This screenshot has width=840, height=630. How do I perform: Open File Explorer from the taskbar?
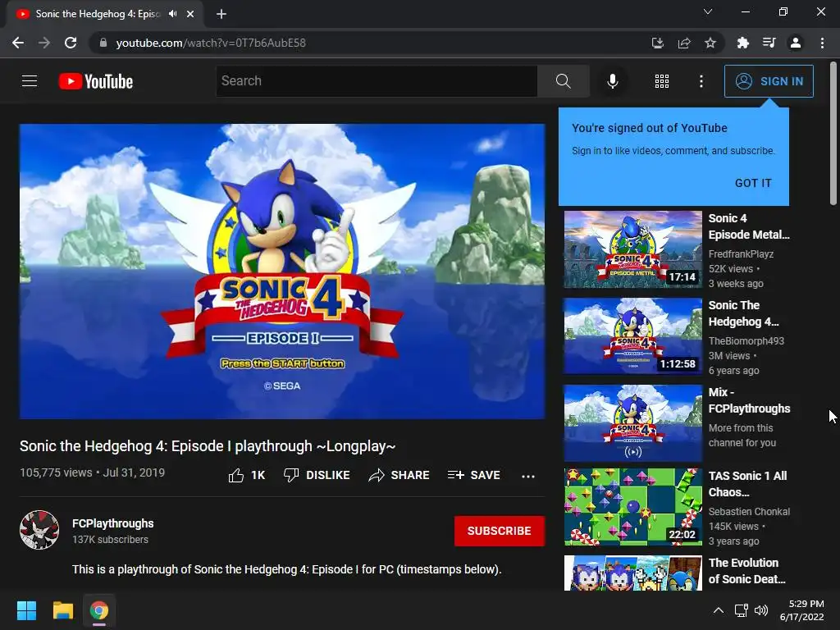pos(62,610)
